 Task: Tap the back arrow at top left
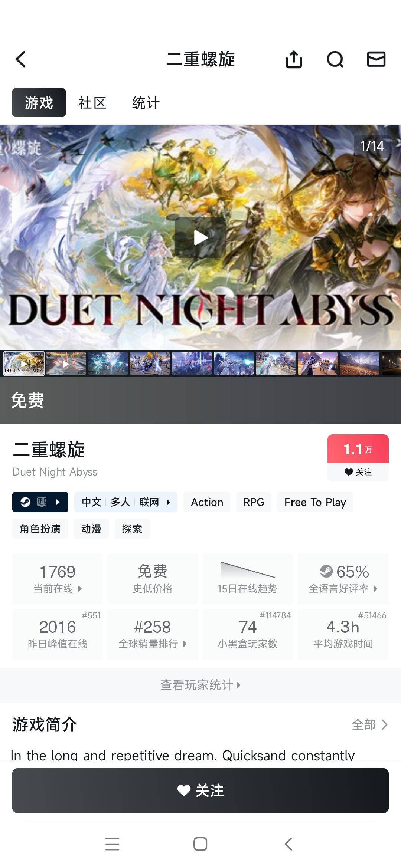[x=21, y=59]
